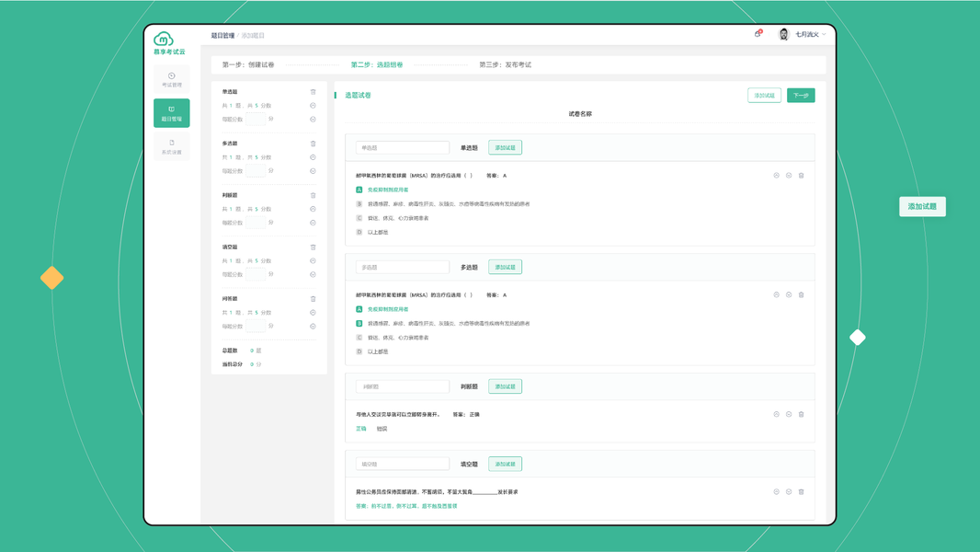Click 添加试题 in the 单选题 section header
Screen dimensions: 980x552
pyautogui.click(x=505, y=148)
